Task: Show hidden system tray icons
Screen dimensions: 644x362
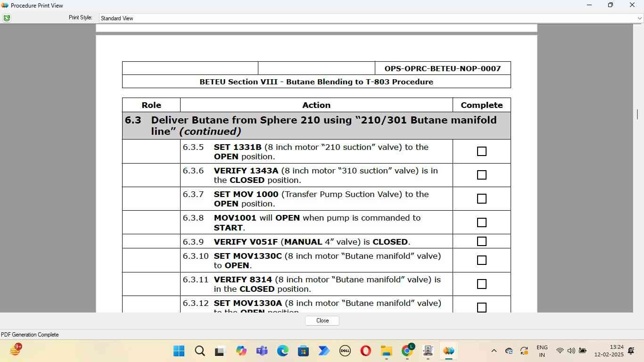Action: point(494,351)
